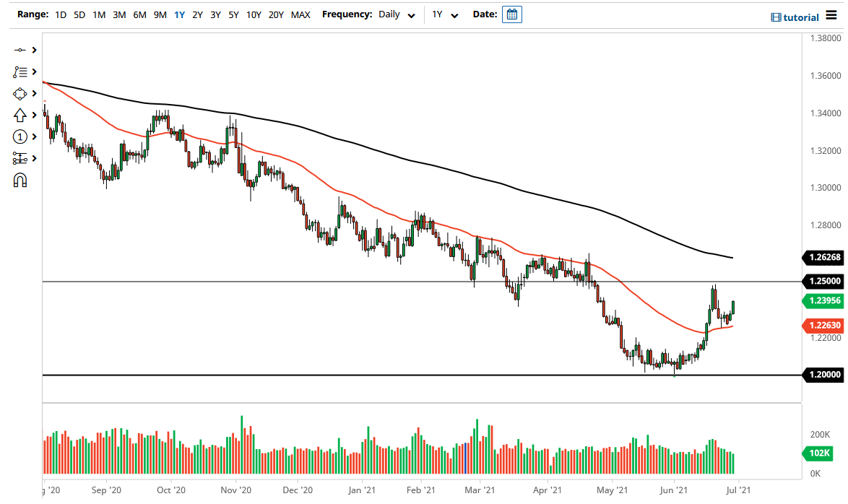
Task: Select the trend line drawing tool
Action: (x=20, y=50)
